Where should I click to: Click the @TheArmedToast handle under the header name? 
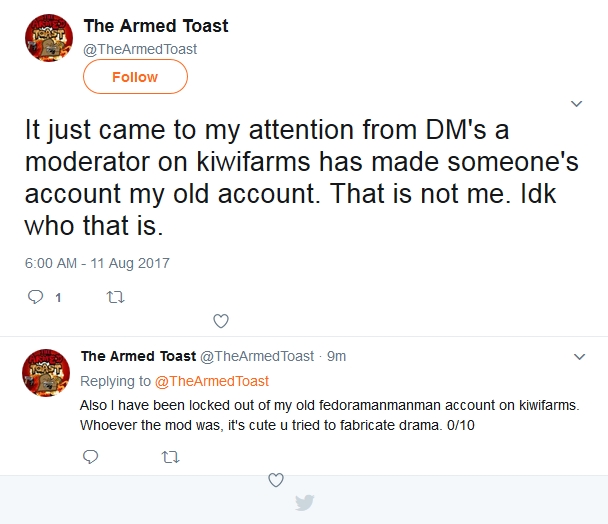point(140,49)
